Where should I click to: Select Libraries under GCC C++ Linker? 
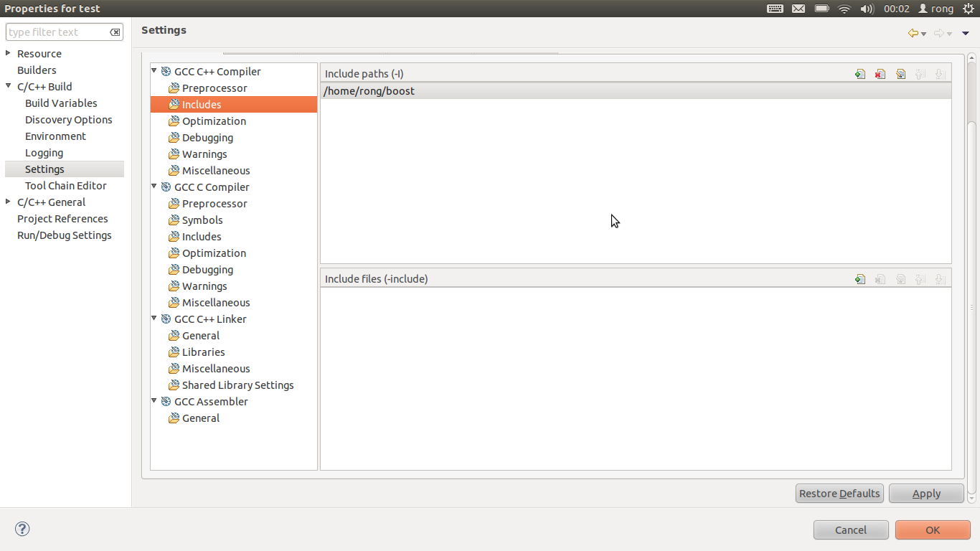pyautogui.click(x=203, y=352)
